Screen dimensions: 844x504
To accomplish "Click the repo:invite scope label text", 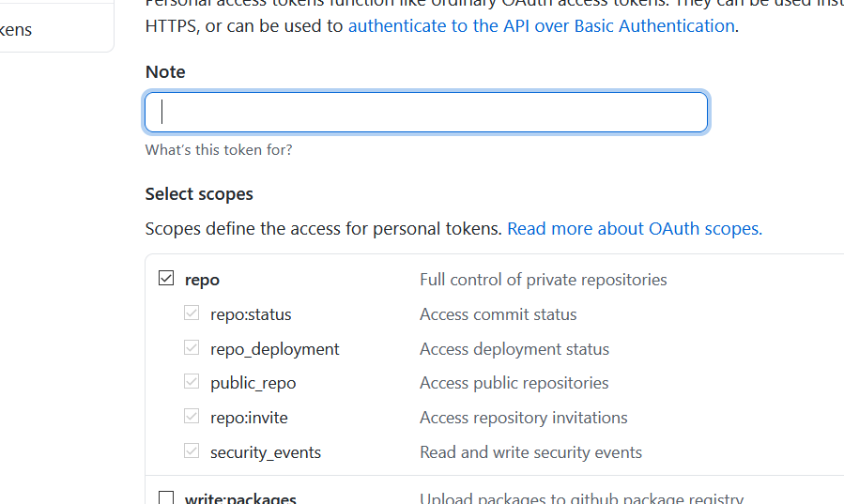I will point(249,418).
